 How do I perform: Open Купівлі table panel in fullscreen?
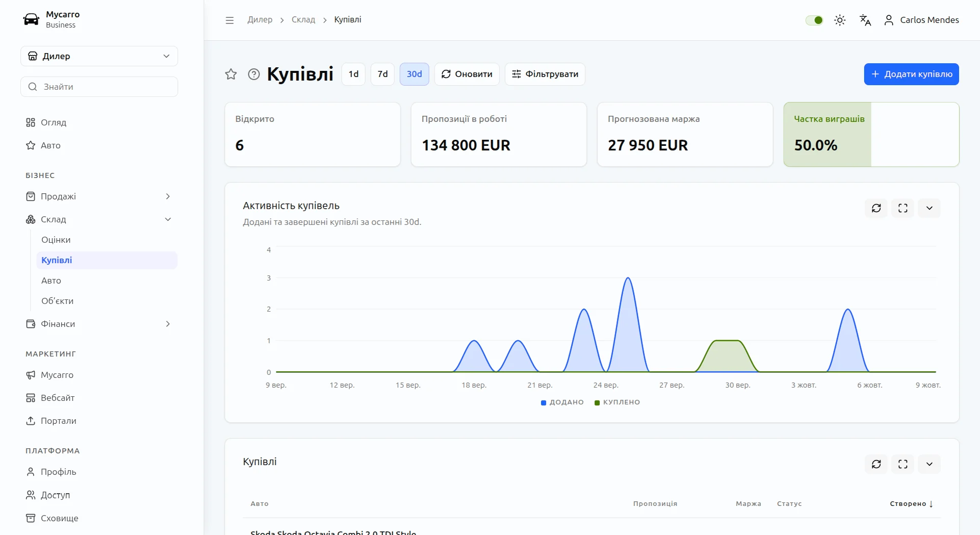902,464
